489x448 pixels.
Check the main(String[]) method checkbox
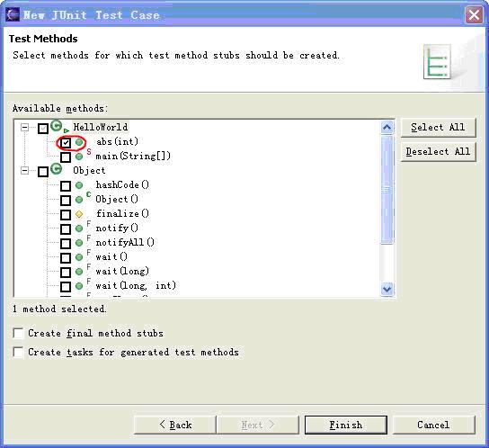[66, 157]
